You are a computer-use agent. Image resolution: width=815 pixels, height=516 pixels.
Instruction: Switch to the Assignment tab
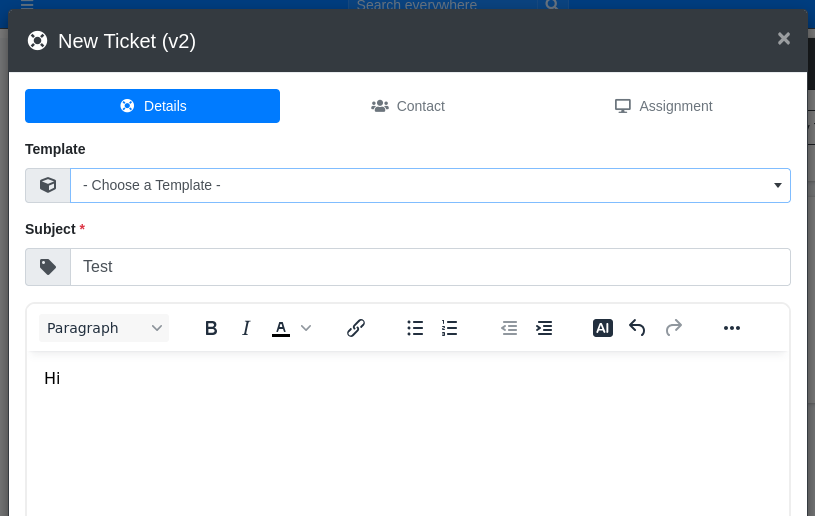[663, 106]
